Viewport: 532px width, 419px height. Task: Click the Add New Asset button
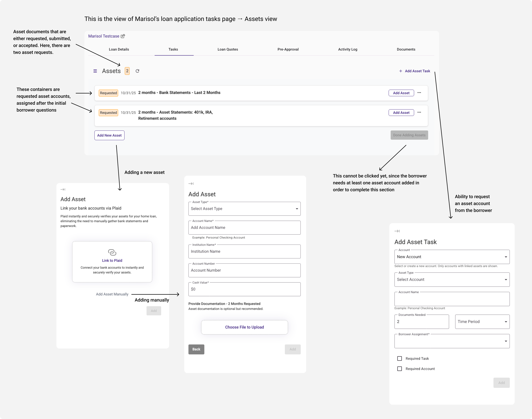coord(109,135)
